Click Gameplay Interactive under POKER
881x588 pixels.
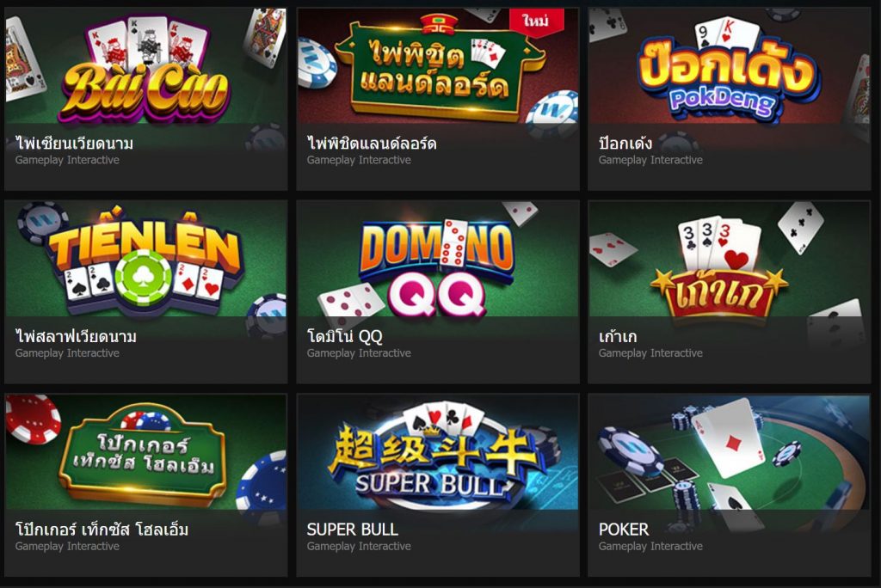tap(650, 546)
